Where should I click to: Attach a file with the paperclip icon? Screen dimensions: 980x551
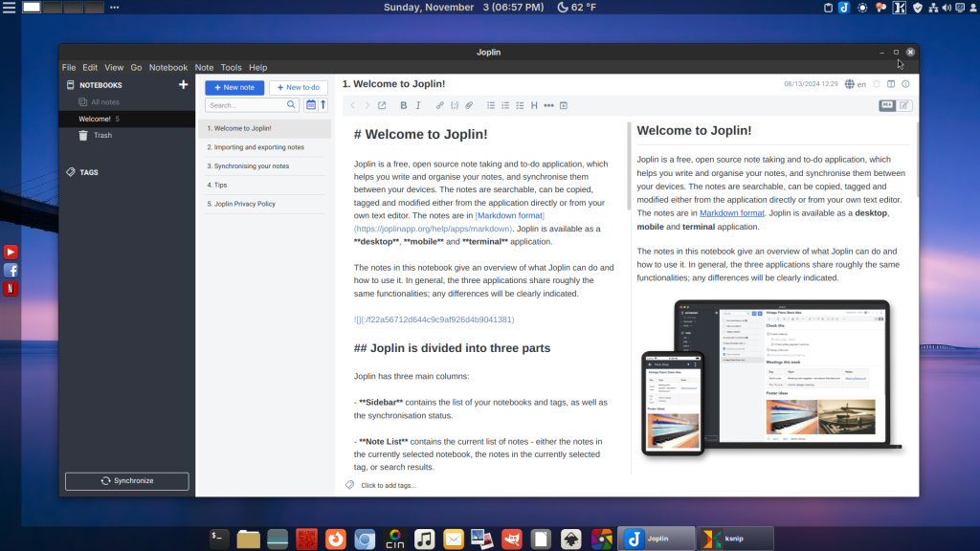coord(469,105)
